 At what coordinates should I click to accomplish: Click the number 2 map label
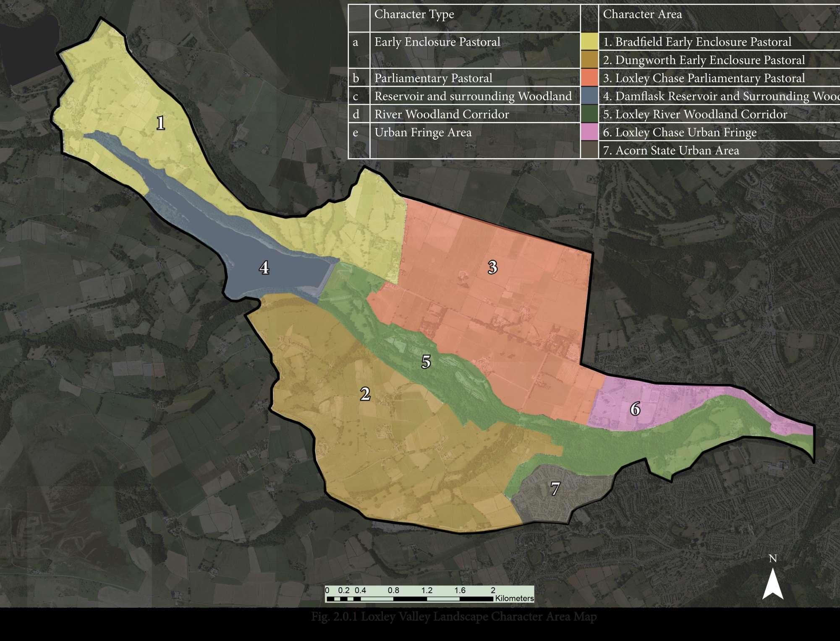point(365,394)
